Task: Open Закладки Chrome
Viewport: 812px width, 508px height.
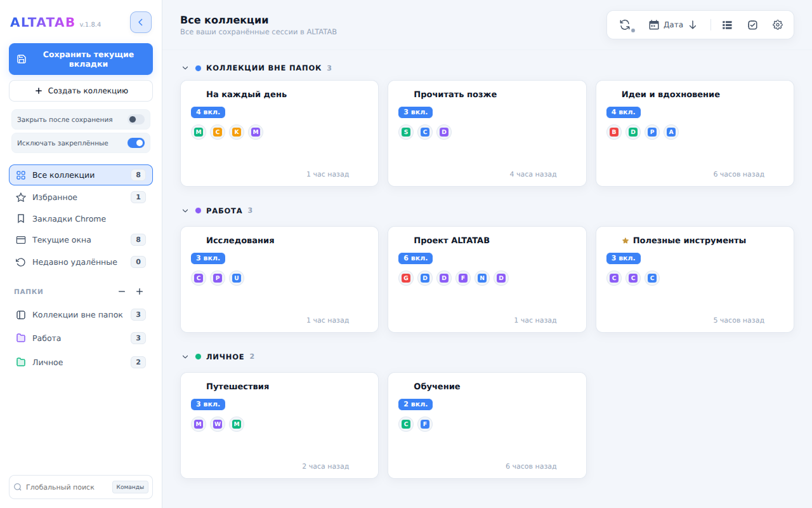Action: tap(81, 219)
